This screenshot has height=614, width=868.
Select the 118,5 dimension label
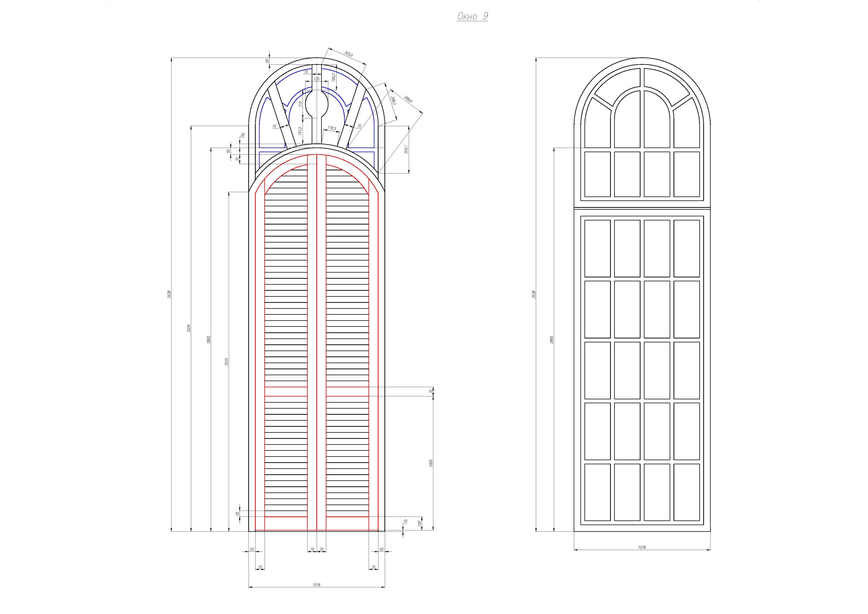332,128
